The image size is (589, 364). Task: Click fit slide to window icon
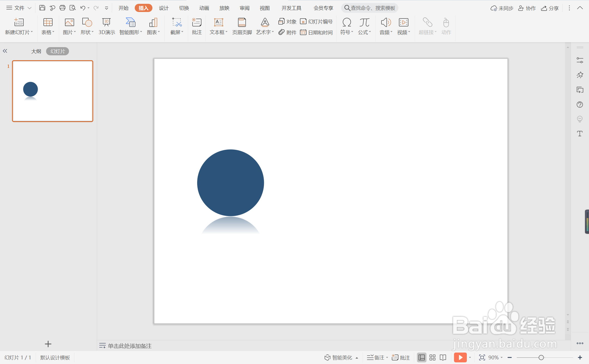(482, 357)
